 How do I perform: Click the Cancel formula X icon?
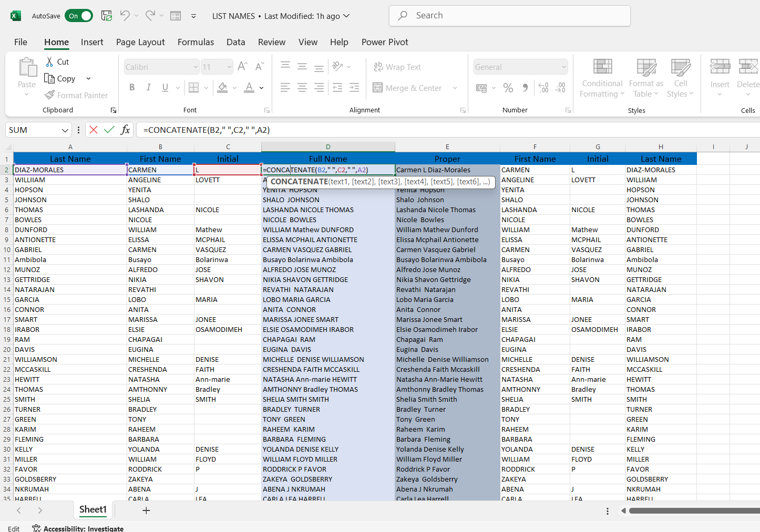pos(94,130)
